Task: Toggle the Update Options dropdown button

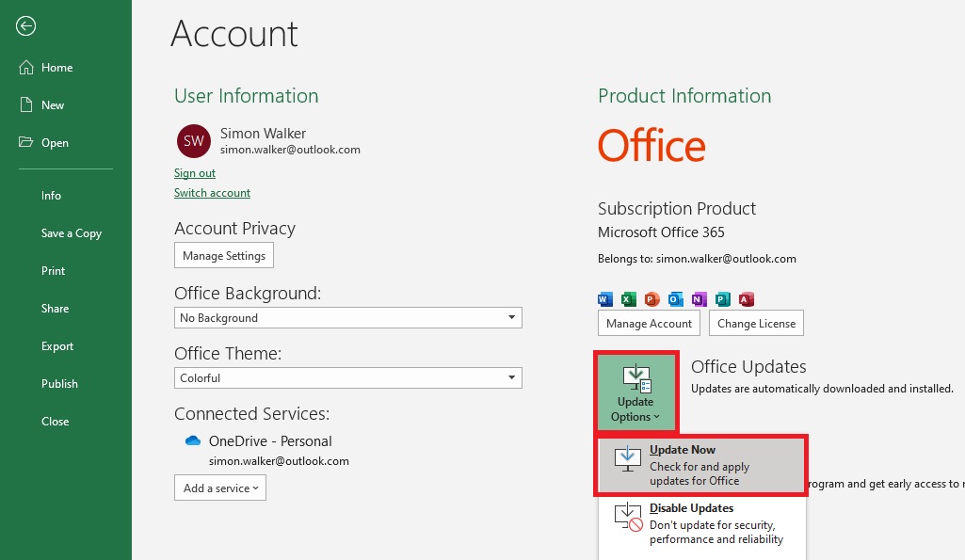Action: pos(635,392)
